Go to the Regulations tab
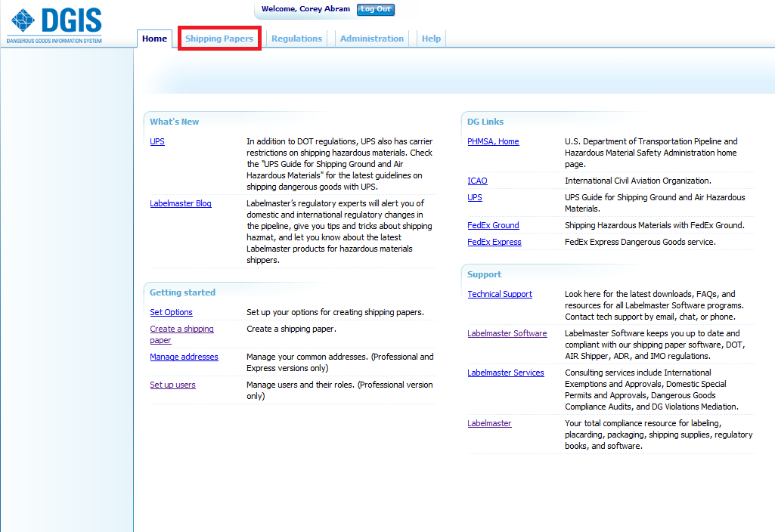The width and height of the screenshot is (775, 532). click(x=296, y=39)
